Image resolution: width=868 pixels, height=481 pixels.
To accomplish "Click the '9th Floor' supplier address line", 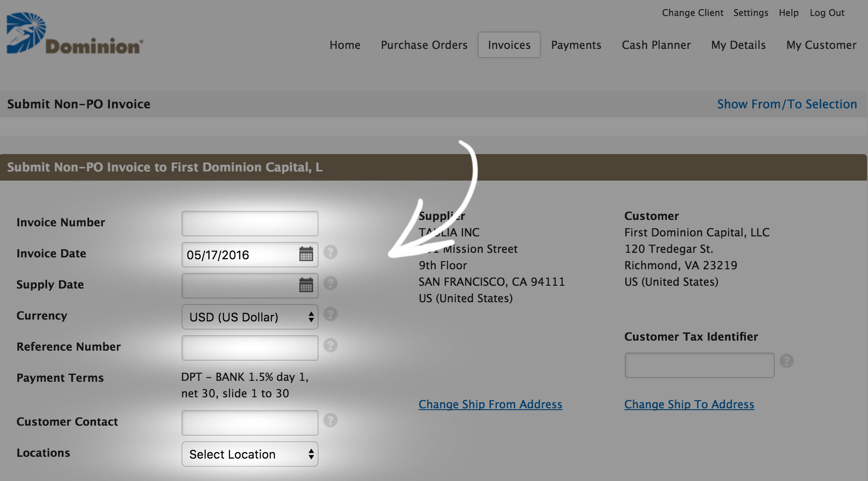I will [x=442, y=265].
